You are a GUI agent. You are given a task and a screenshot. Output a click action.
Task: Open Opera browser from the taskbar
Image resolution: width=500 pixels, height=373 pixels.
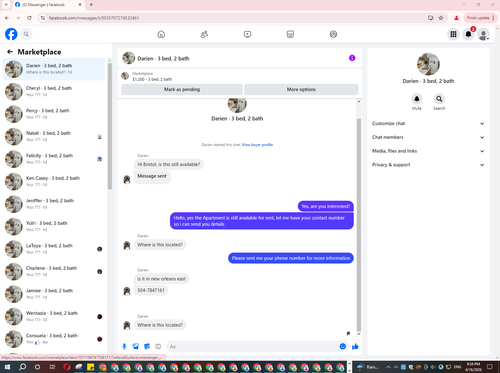[x=67, y=367]
